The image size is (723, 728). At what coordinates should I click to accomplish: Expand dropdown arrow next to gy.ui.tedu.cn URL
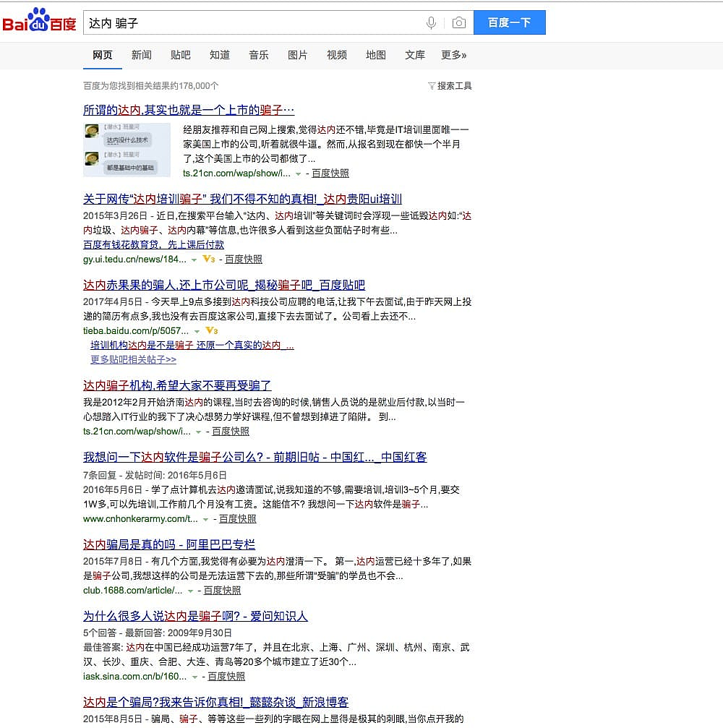click(194, 260)
